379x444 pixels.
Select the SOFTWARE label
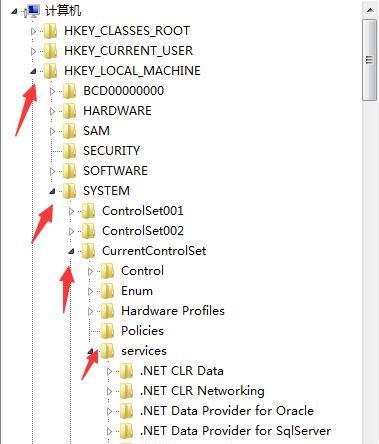[x=115, y=171]
